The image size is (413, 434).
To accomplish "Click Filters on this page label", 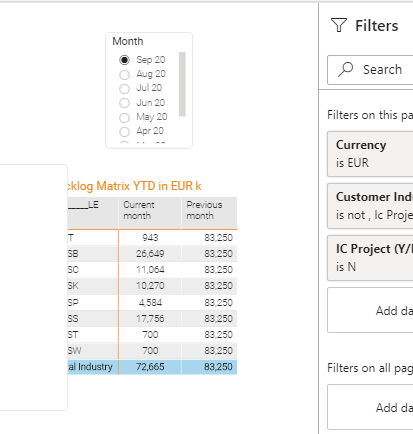I will [x=370, y=115].
